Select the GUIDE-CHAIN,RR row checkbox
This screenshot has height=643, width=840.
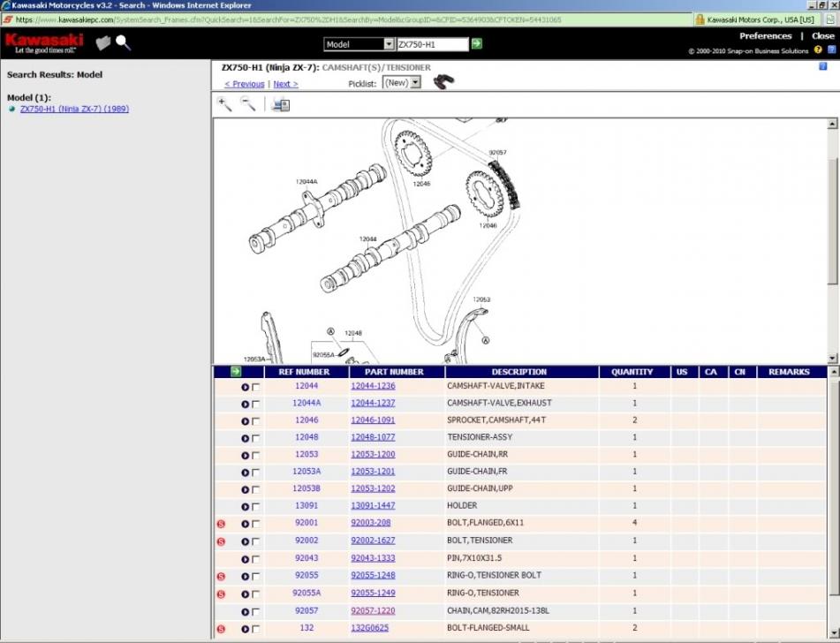(x=255, y=456)
